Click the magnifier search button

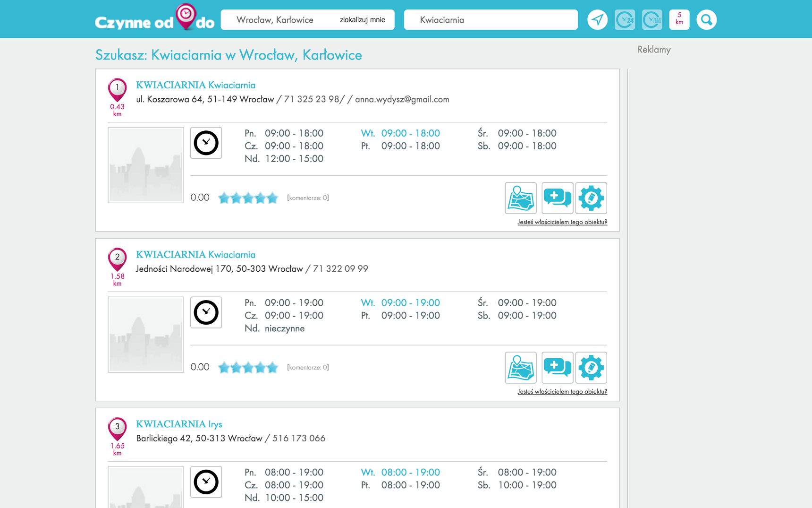tap(707, 20)
